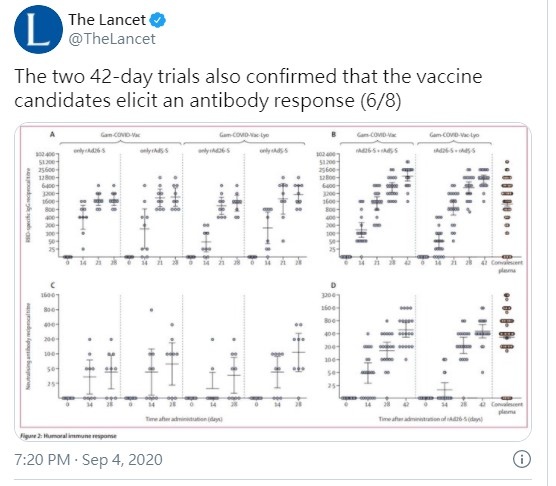Click panel A label in the figure
The image size is (556, 486).
click(x=52, y=135)
